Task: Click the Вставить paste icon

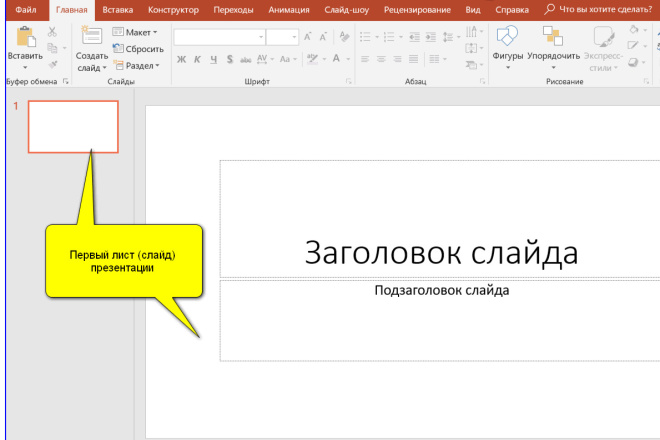Action: (26, 37)
